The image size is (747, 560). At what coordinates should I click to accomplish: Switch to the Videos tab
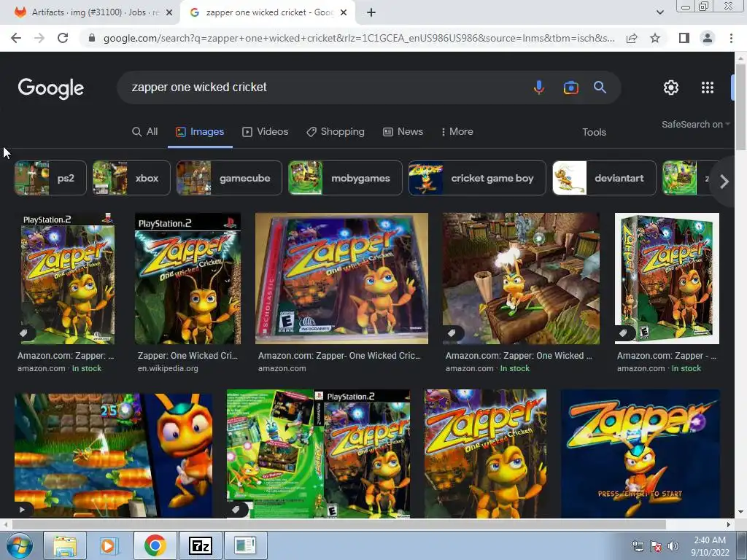click(266, 132)
